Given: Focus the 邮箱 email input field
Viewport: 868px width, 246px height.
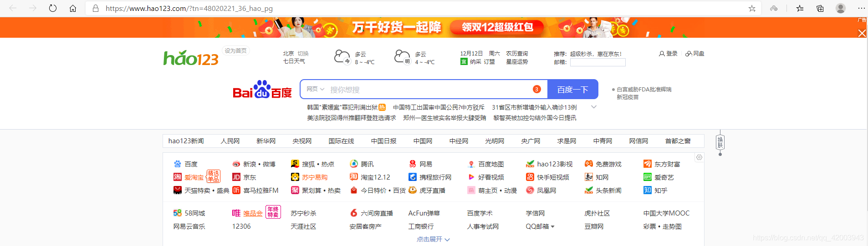Looking at the screenshot, I should pyautogui.click(x=597, y=62).
